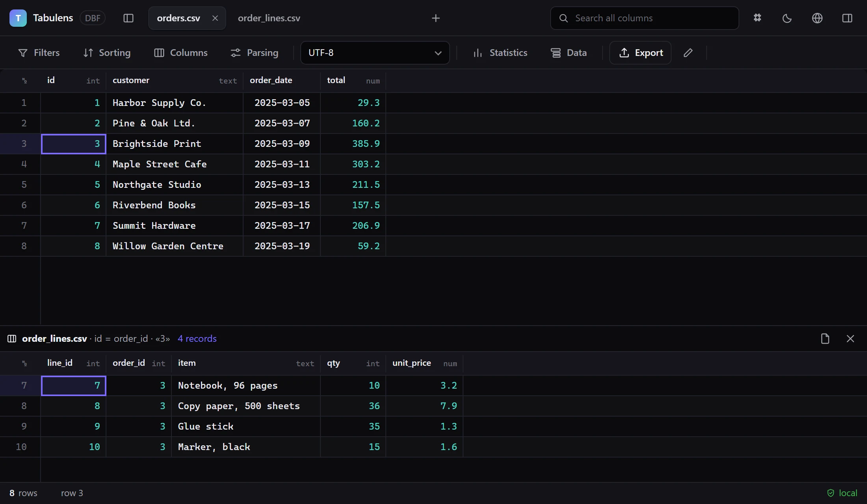The width and height of the screenshot is (867, 504).
Task: Click the local status indicator
Action: (842, 493)
